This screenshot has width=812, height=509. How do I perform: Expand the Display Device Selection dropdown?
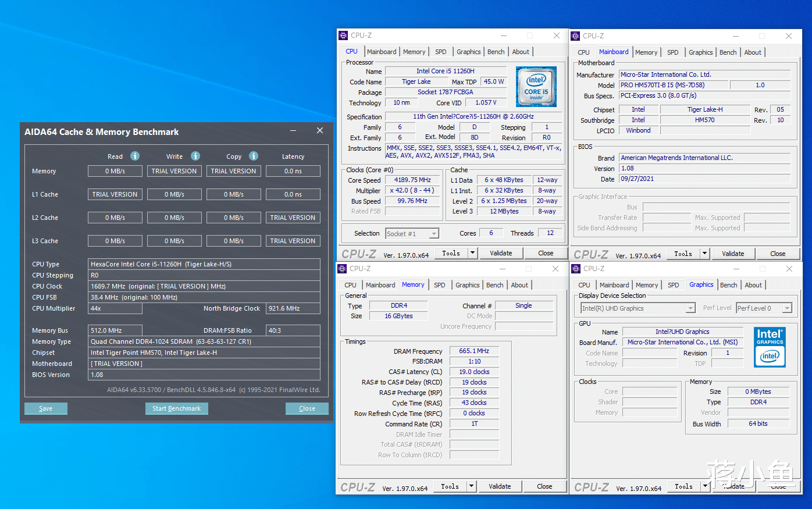click(x=690, y=308)
